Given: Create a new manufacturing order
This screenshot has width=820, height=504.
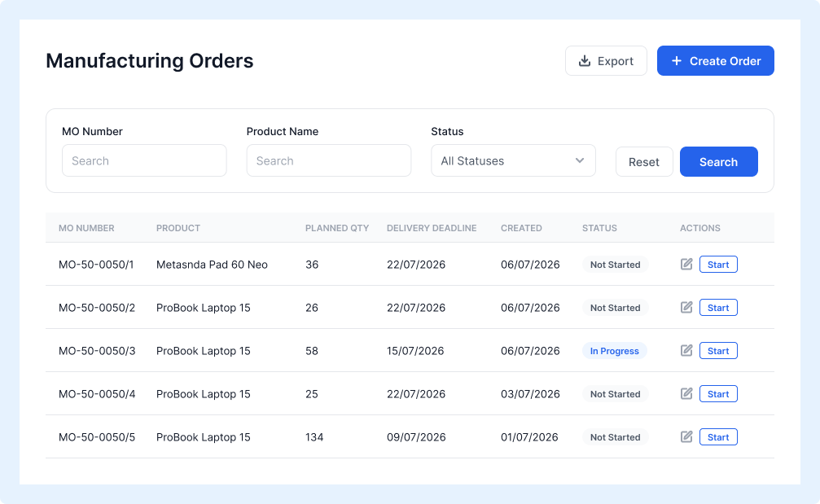Looking at the screenshot, I should click(716, 60).
